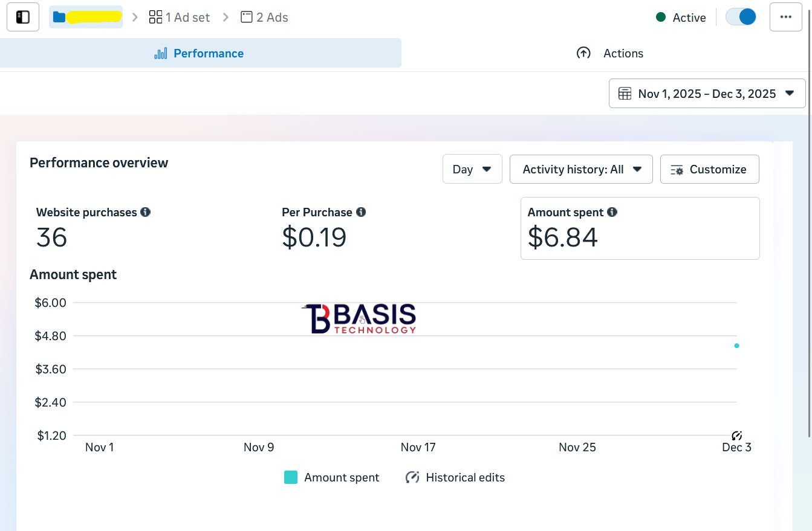812x531 pixels.
Task: Click info icon next to Per Purchase
Action: click(x=361, y=212)
